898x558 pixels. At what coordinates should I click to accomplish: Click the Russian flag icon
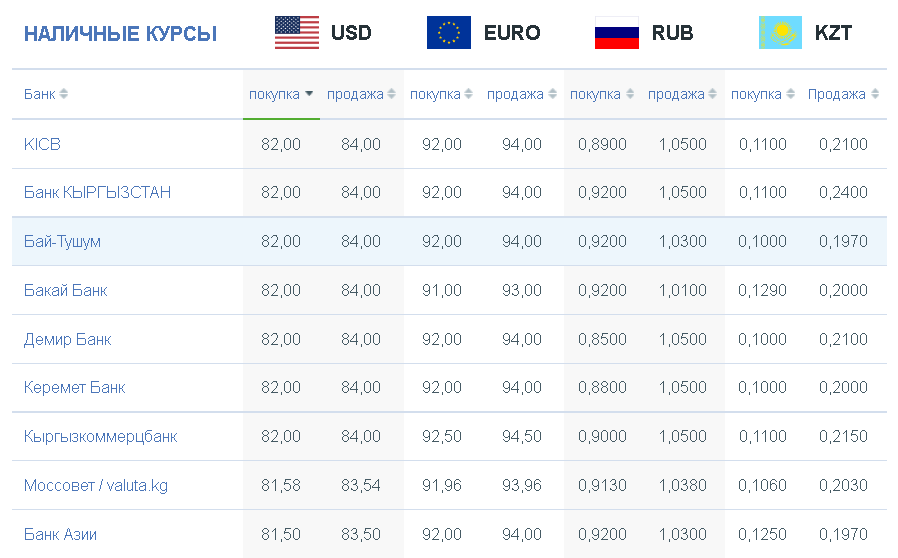pos(617,33)
